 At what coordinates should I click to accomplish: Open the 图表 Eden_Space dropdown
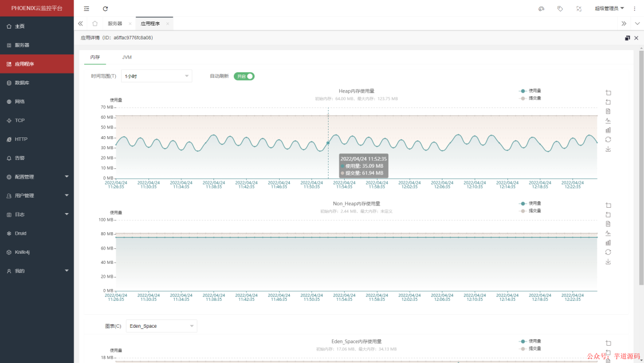pos(162,326)
